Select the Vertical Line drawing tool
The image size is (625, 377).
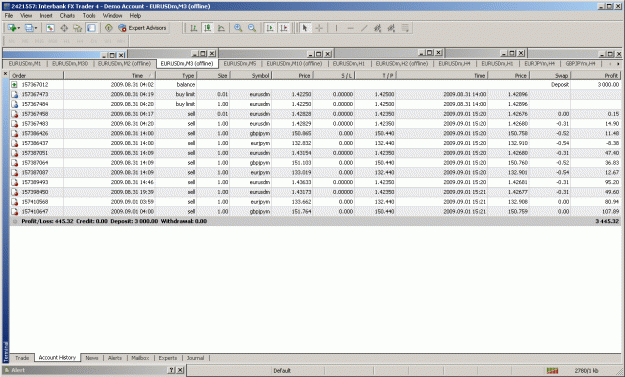(x=336, y=28)
